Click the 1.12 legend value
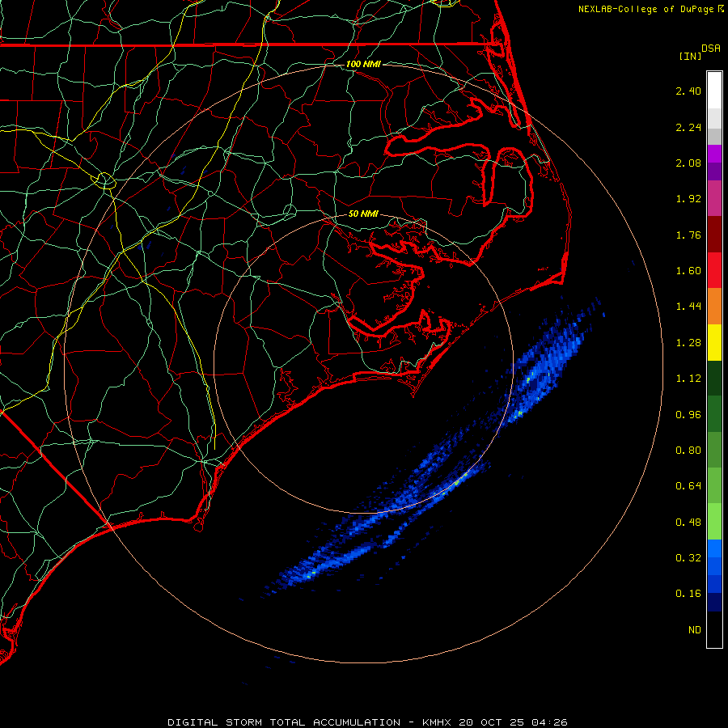728x728 pixels. 688,379
